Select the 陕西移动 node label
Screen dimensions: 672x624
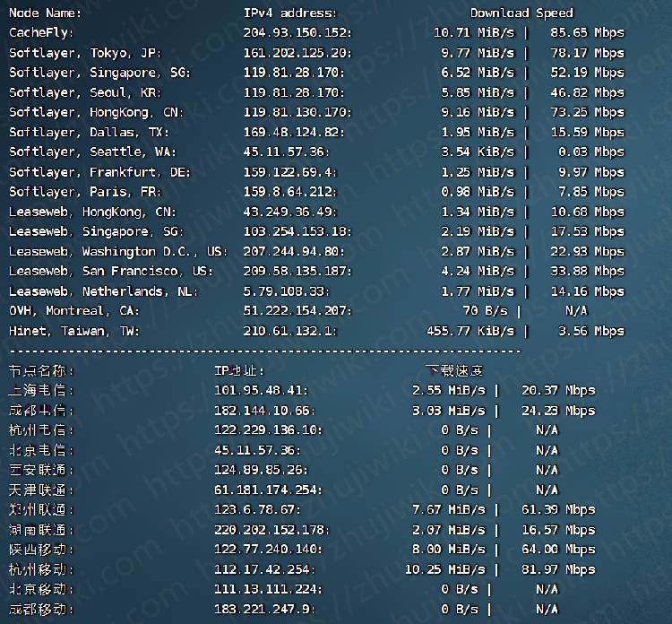(x=41, y=549)
